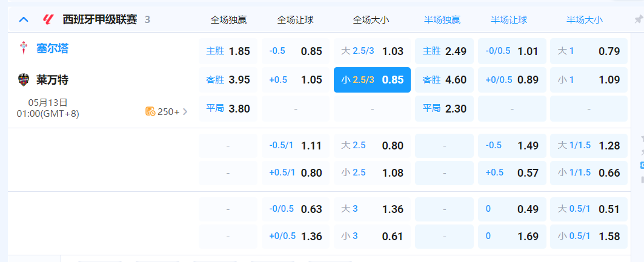The image size is (644, 262).
Task: Pick handicap +0.5 at 1.05
Action: coord(295,80)
